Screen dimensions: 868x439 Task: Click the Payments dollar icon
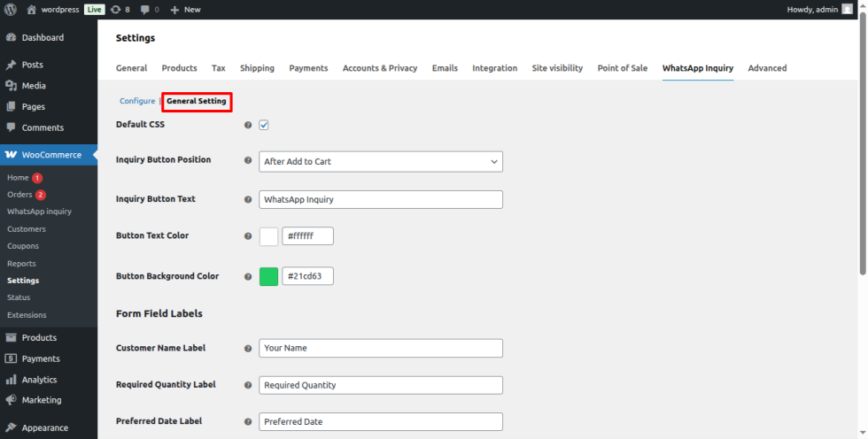(x=11, y=358)
